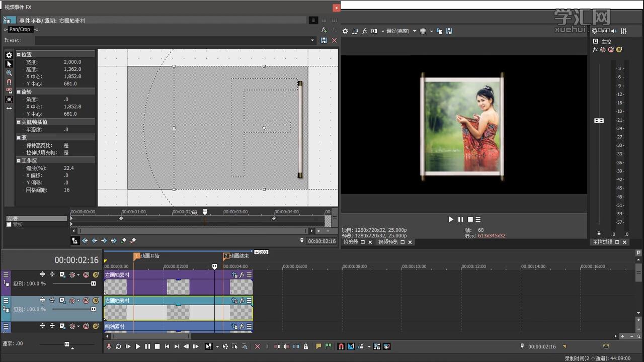Enable the 蒙板 mask checkbox
The height and width of the screenshot is (362, 644).
[x=9, y=224]
